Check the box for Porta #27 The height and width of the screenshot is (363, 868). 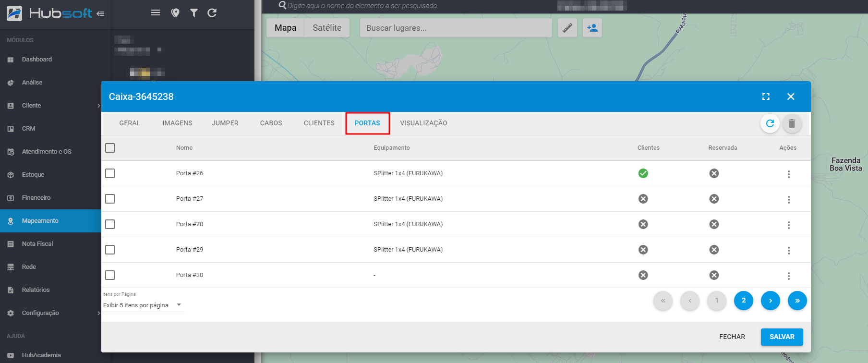point(110,199)
